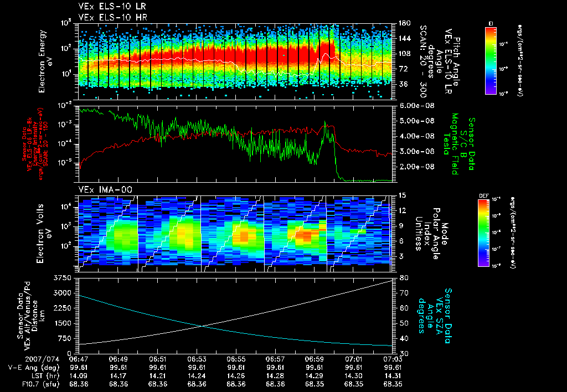This screenshot has width=567, height=392.
Task: Click the LST value 14.17
Action: tap(118, 376)
